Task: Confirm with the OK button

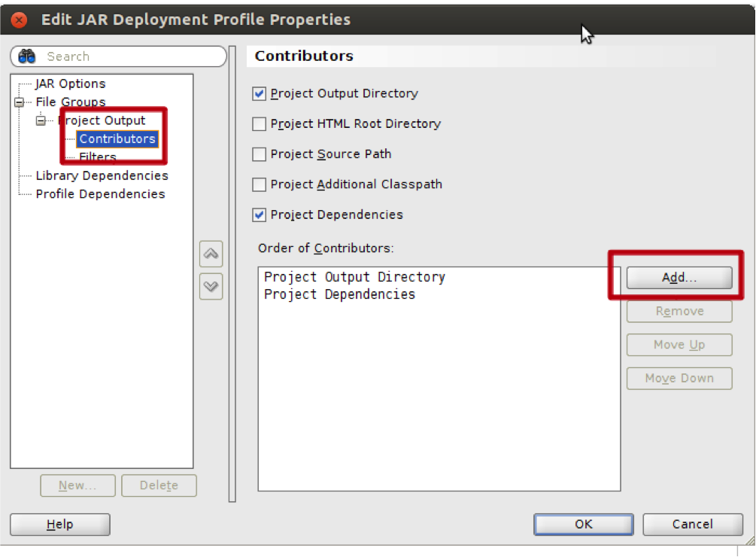Action: pyautogui.click(x=584, y=525)
